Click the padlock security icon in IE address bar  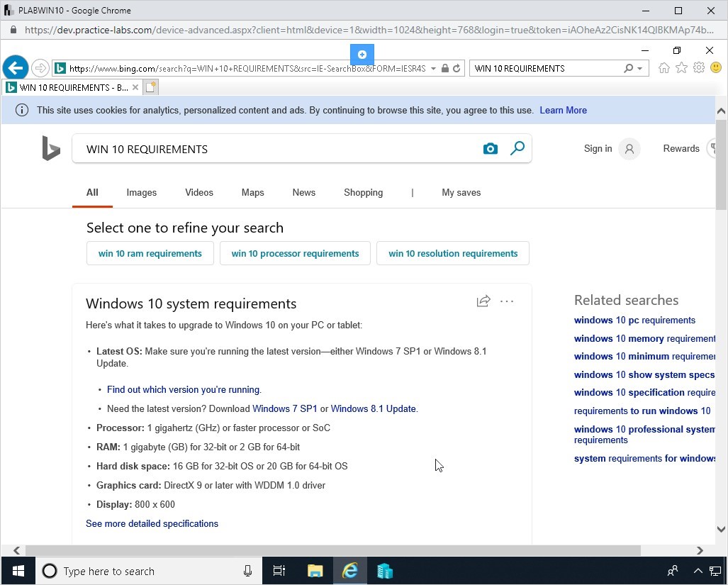(x=444, y=68)
